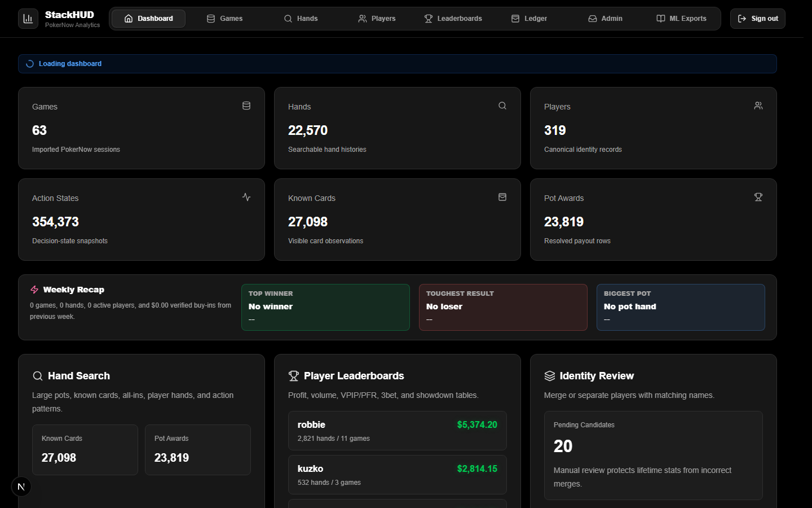812x508 pixels.
Task: Click the StackHUD bar-chart logo icon
Action: [28, 19]
